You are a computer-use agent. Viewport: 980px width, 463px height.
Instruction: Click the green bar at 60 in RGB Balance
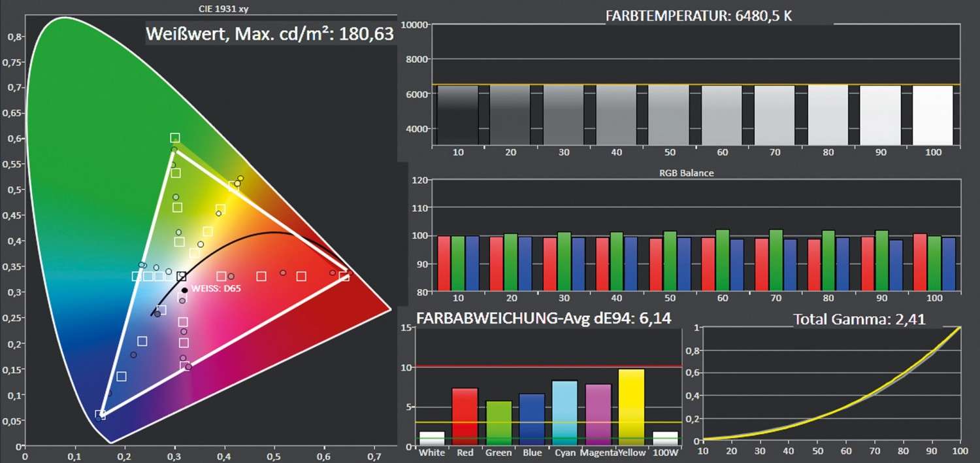point(723,260)
